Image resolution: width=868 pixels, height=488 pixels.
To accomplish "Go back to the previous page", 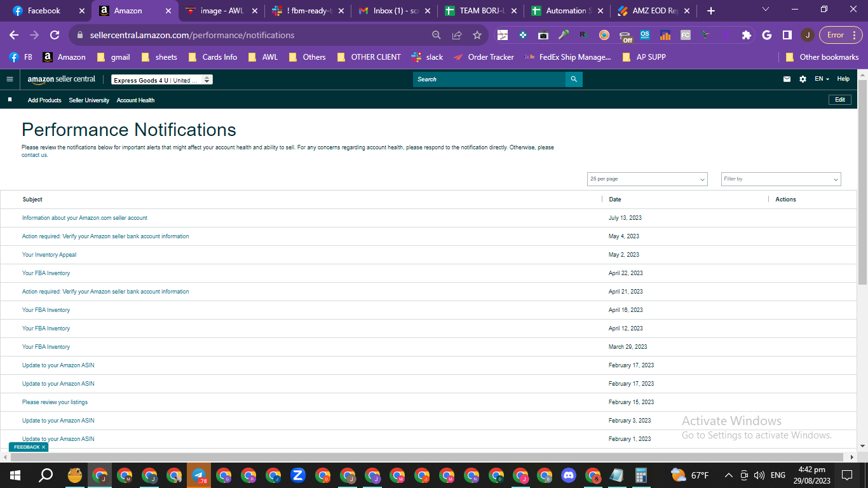I will pyautogui.click(x=14, y=35).
